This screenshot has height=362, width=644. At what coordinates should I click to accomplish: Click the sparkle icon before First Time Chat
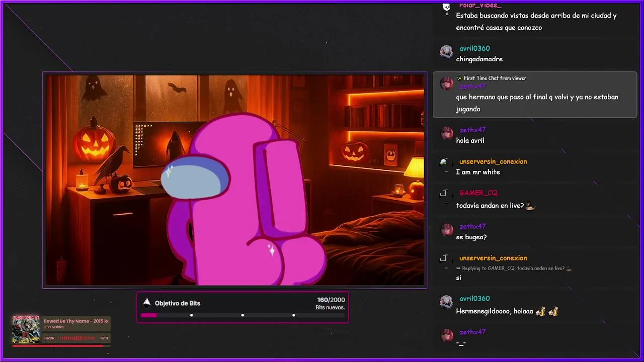pos(459,78)
